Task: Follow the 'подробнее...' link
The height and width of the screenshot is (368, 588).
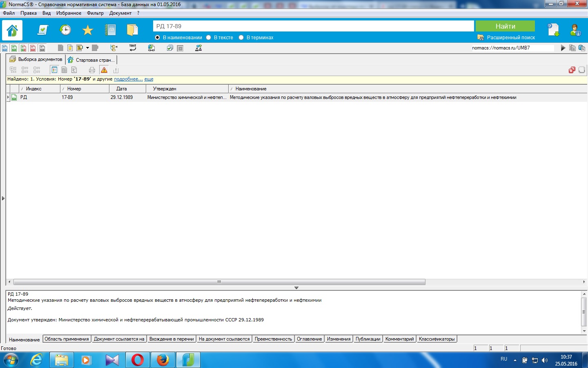Action: click(128, 79)
